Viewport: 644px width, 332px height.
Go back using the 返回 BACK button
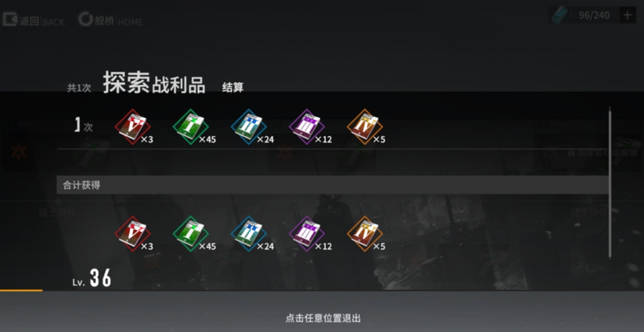coord(34,21)
